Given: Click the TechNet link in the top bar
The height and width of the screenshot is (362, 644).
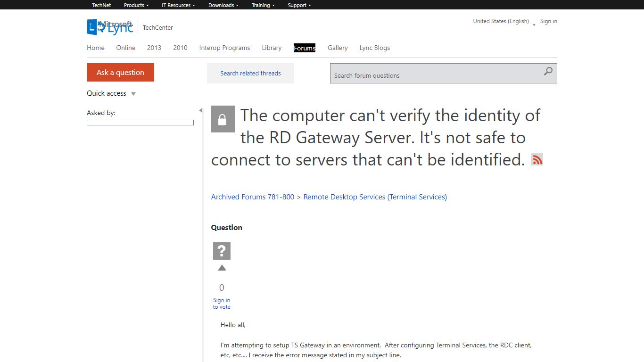Looking at the screenshot, I should (x=101, y=5).
